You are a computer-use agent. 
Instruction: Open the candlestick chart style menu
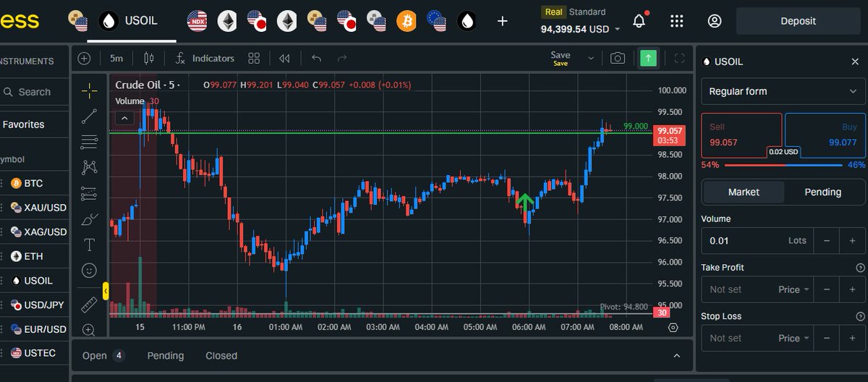tap(150, 58)
